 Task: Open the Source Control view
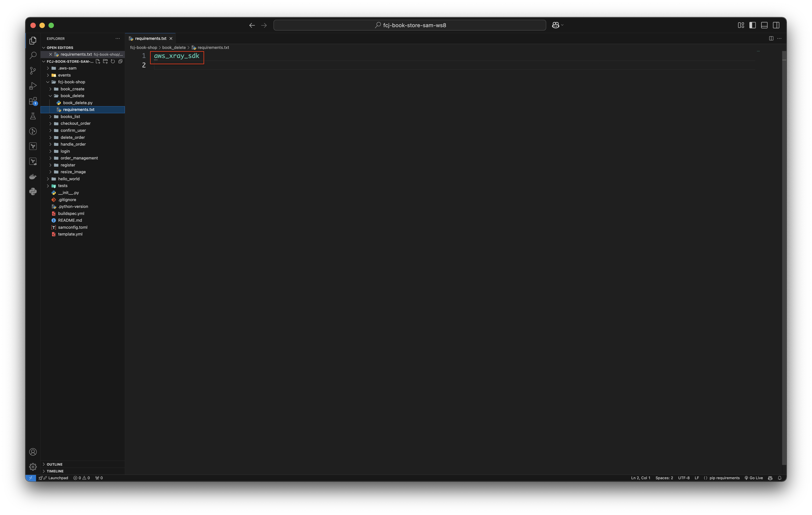(33, 71)
